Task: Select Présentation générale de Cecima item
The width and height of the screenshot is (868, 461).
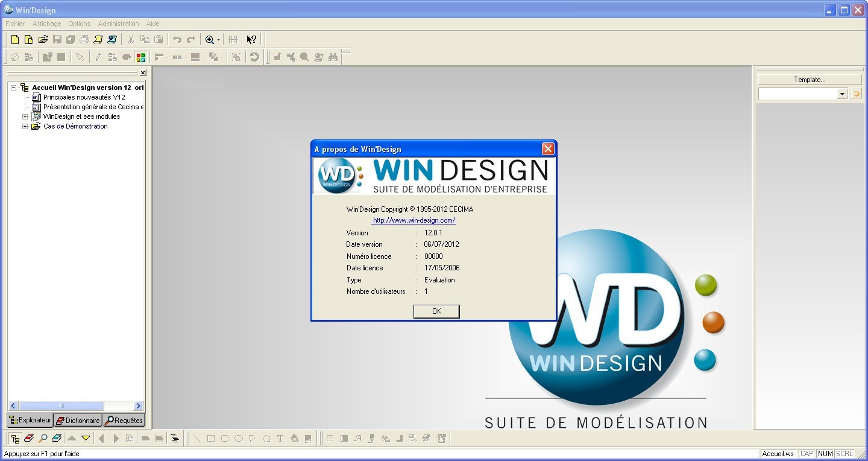Action: (93, 107)
